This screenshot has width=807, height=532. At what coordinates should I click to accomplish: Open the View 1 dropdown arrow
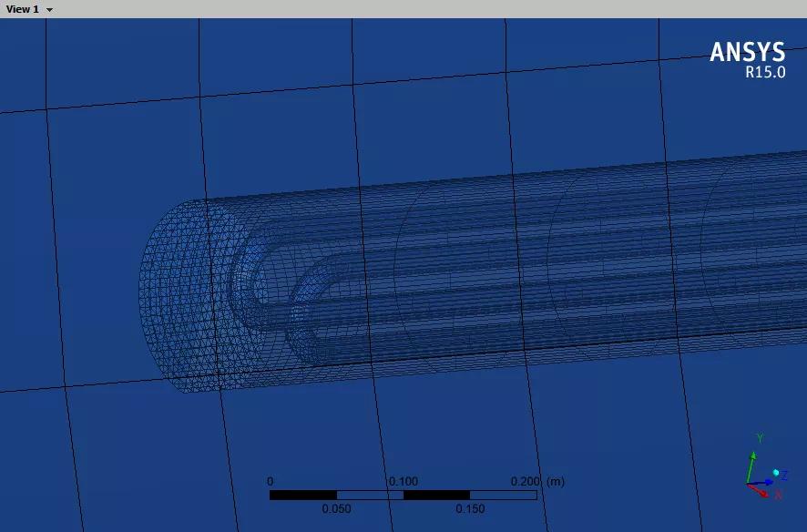click(49, 10)
